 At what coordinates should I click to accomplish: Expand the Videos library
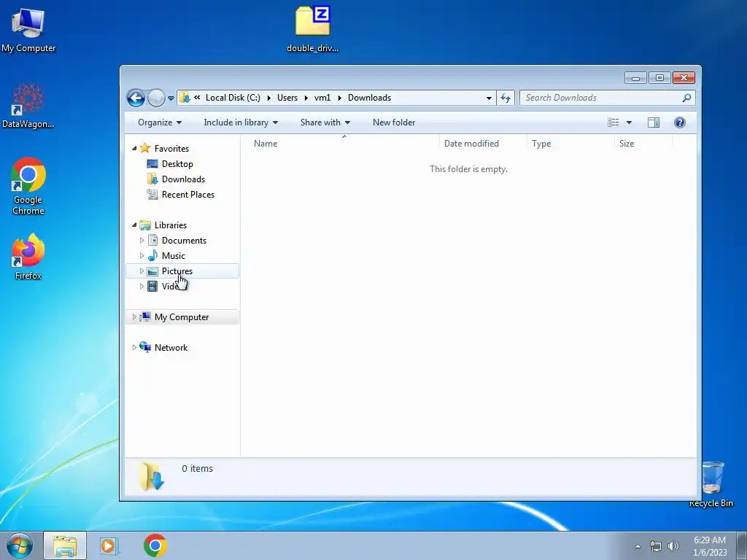(142, 286)
